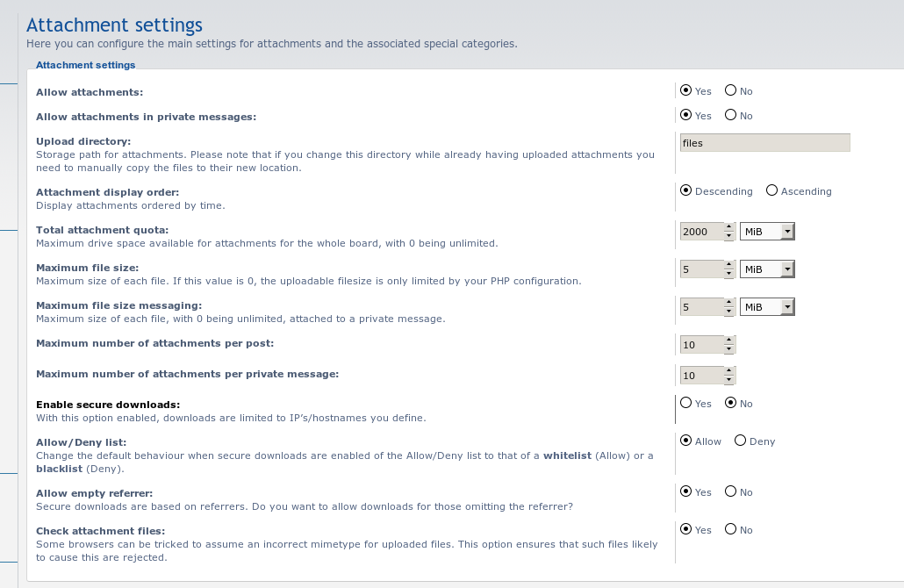The height and width of the screenshot is (588, 904).
Task: Click the attachments per post number field
Action: (x=701, y=345)
